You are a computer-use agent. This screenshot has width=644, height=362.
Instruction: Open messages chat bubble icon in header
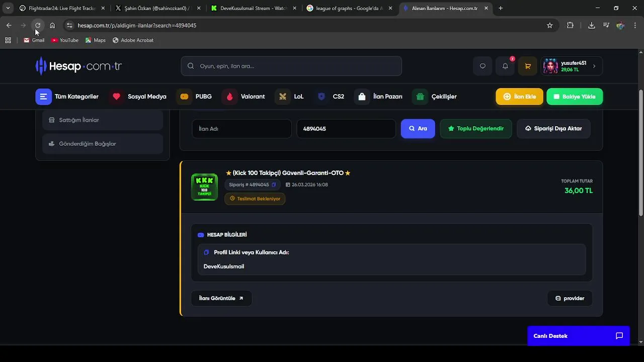coord(482,66)
